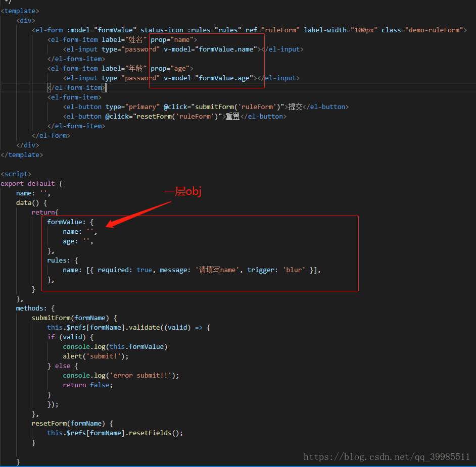476x467 pixels.
Task: Click the "methods: {" line
Action: tap(35, 308)
